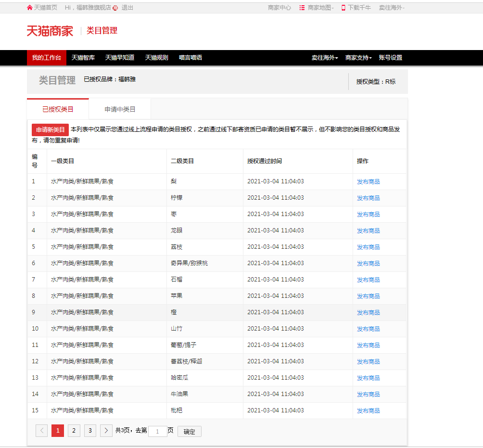Click the 类目管理 red header title
This screenshot has width=483, height=448.
102,30
